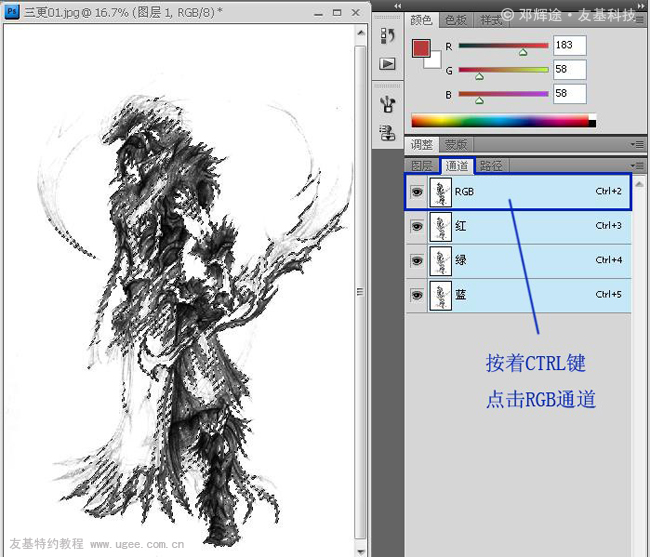The width and height of the screenshot is (650, 557).
Task: Switch to the 蒙版 tab
Action: coord(456,144)
